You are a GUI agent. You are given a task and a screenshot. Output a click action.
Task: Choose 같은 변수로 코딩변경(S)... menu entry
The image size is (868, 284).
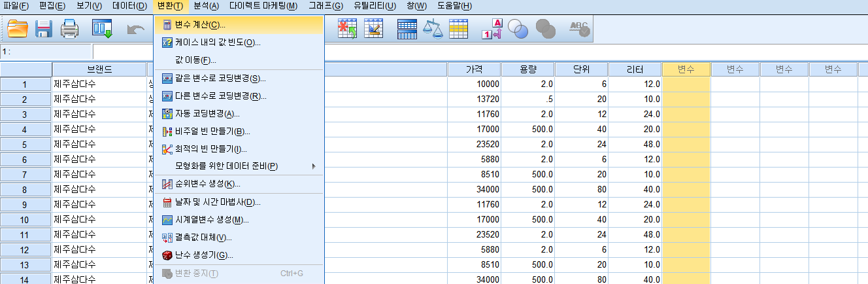coord(239,79)
